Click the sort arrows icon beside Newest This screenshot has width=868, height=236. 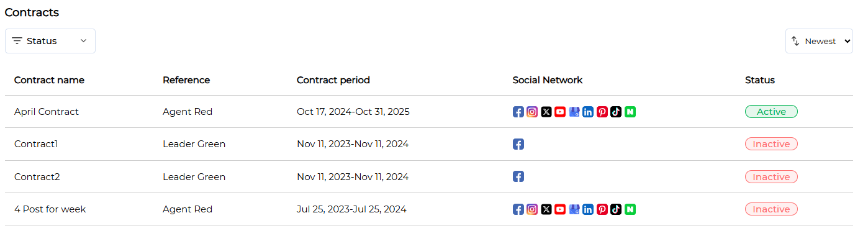(795, 41)
